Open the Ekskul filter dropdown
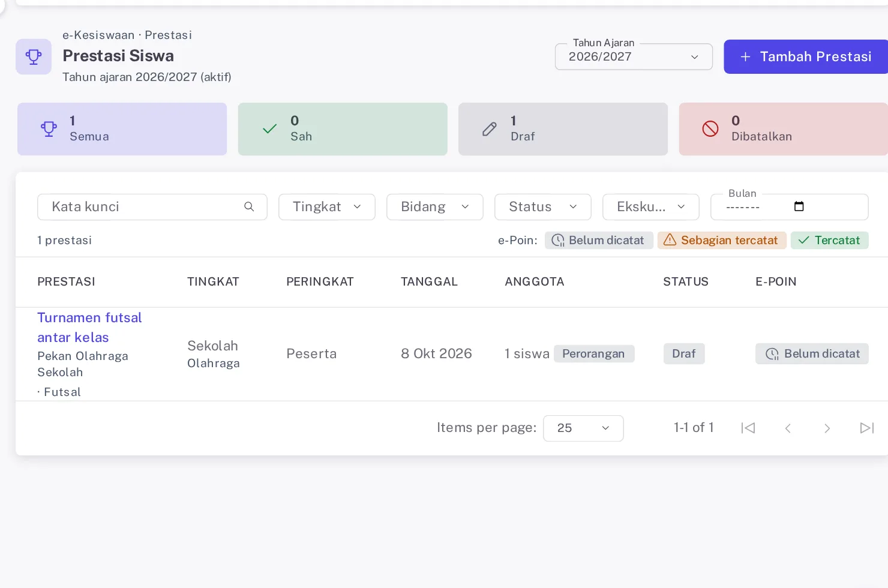This screenshot has height=588, width=888. 651,207
